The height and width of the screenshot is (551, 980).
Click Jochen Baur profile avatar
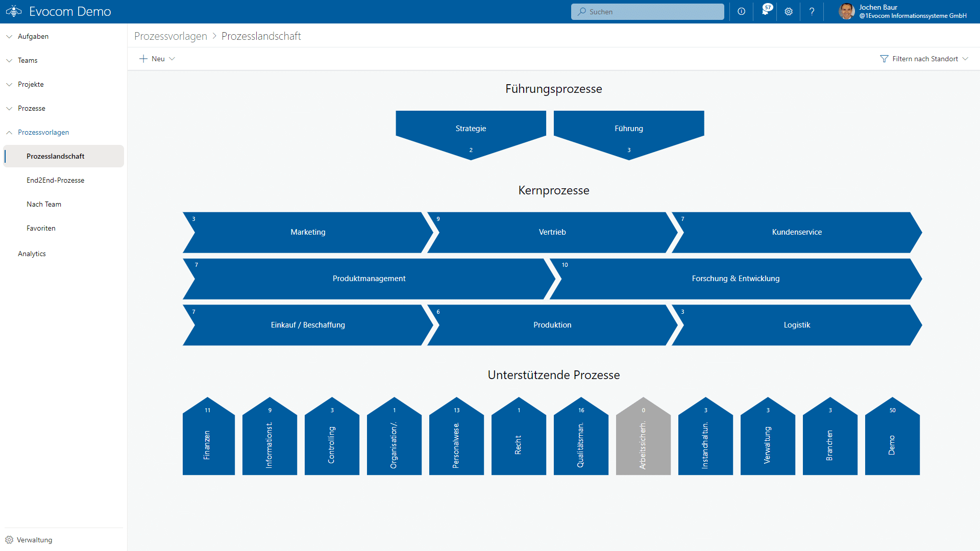pyautogui.click(x=847, y=11)
